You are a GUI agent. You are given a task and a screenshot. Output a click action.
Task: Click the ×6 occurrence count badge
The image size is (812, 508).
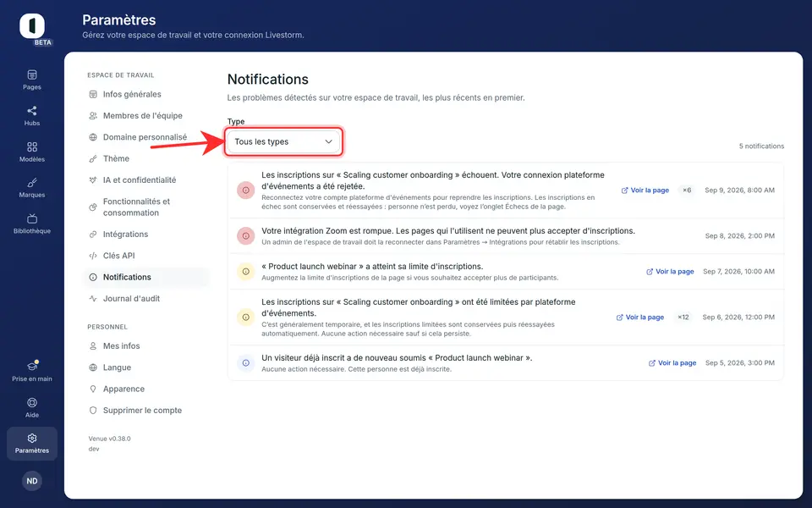687,190
